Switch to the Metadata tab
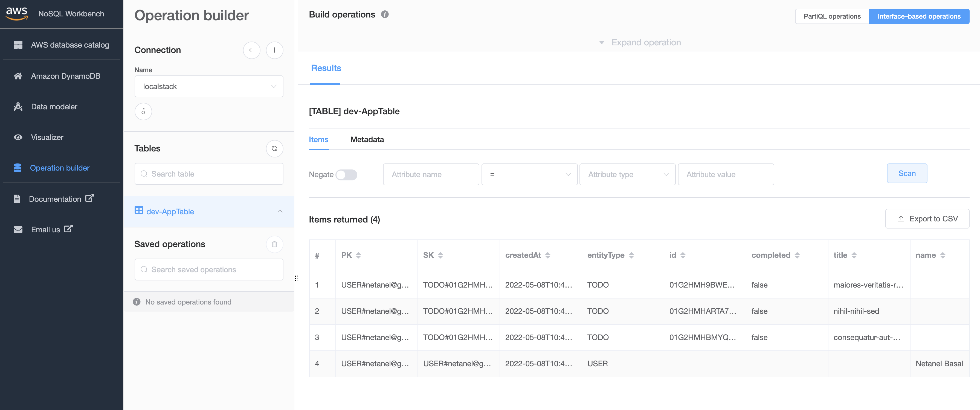Image resolution: width=980 pixels, height=410 pixels. click(367, 139)
